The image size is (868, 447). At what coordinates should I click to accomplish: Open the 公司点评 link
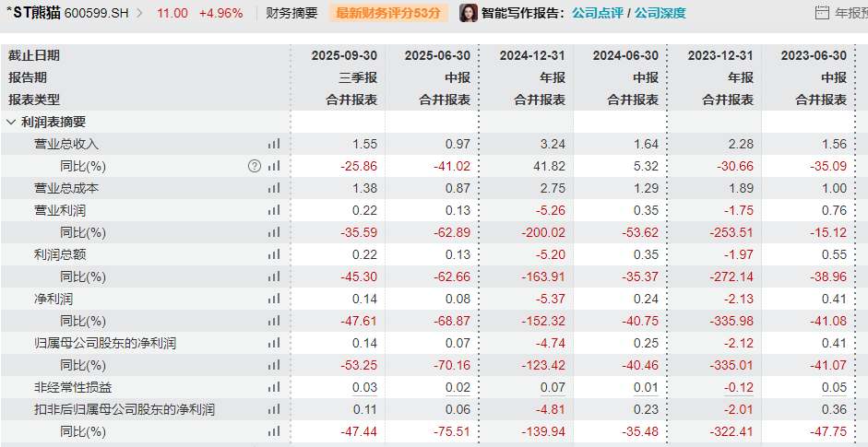597,13
